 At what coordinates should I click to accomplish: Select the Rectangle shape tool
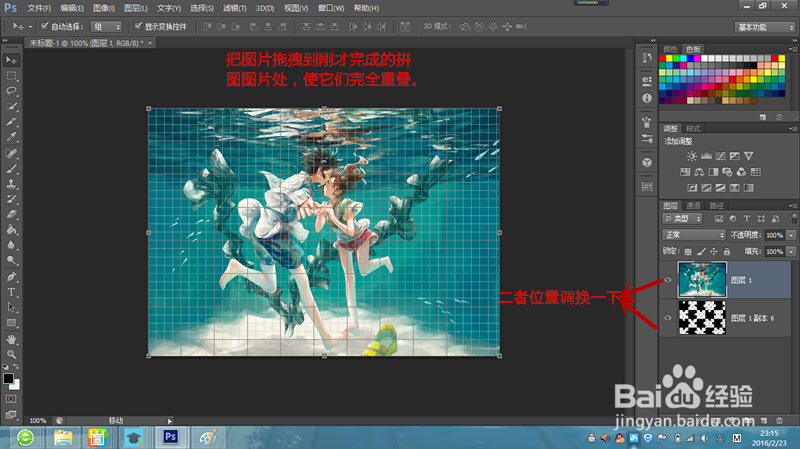point(11,322)
